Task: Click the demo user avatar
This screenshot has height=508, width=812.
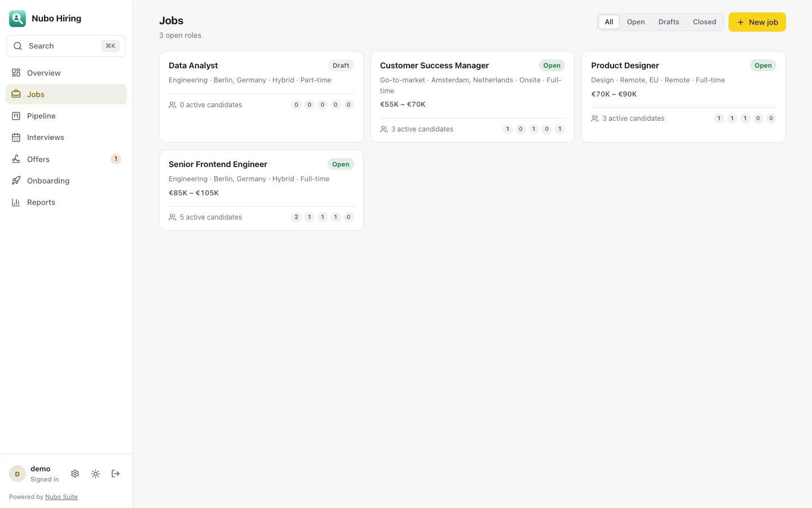Action: [17, 474]
